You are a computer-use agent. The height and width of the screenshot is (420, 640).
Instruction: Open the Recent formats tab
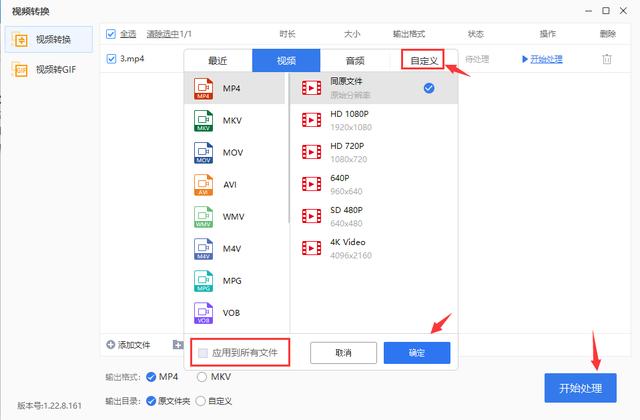pos(217,60)
